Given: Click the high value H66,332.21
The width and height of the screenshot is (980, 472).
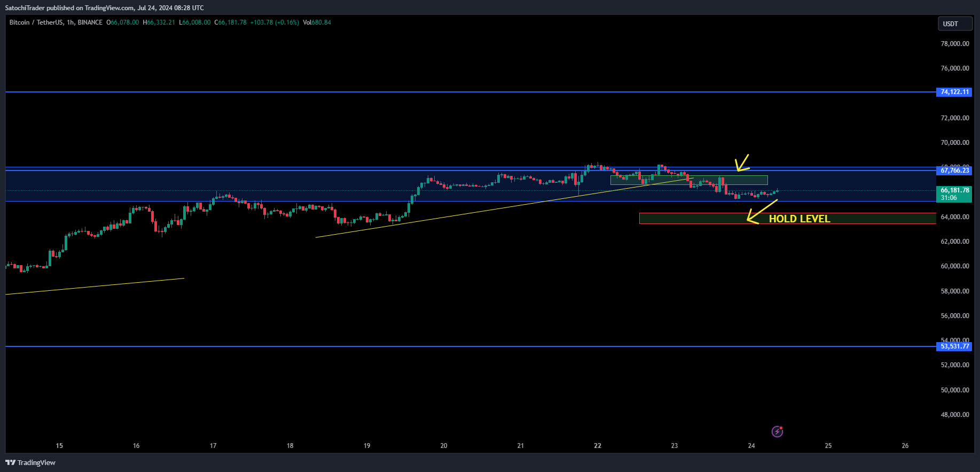Looking at the screenshot, I should point(159,22).
